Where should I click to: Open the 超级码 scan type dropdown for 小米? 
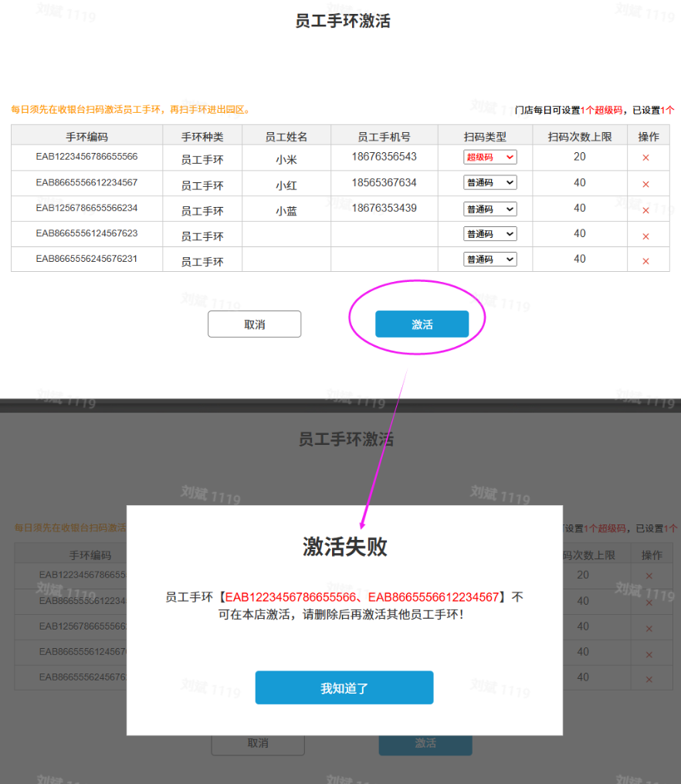point(490,158)
